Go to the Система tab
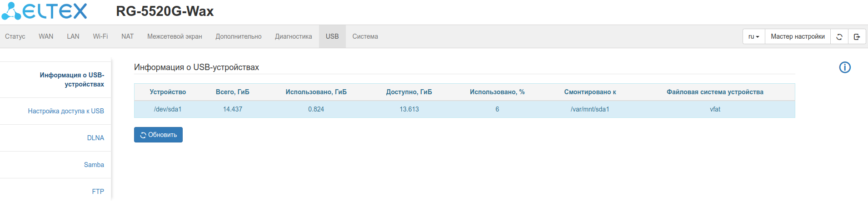Image resolution: width=868 pixels, height=203 pixels. coord(365,36)
